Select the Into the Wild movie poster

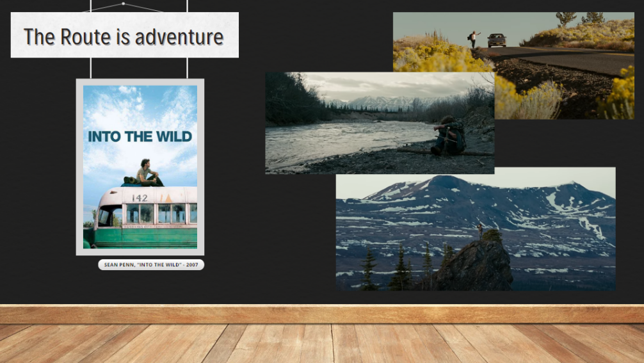(x=140, y=167)
